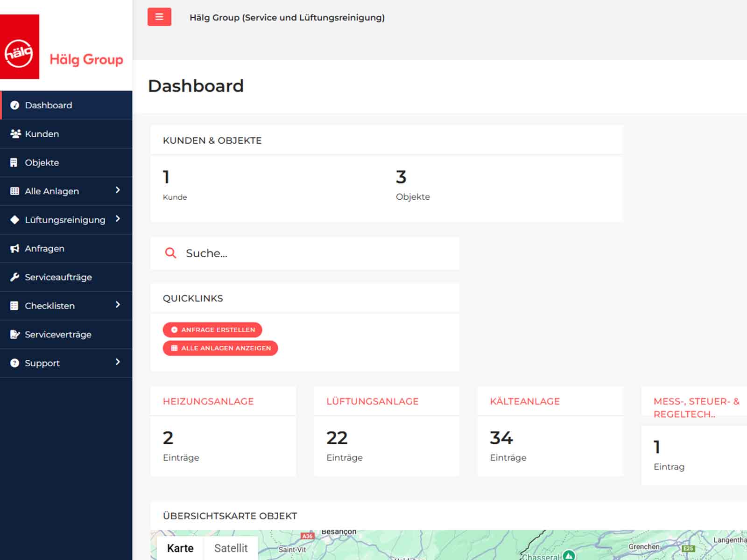Open the Dashboard menu item
The width and height of the screenshot is (747, 560).
[x=49, y=105]
